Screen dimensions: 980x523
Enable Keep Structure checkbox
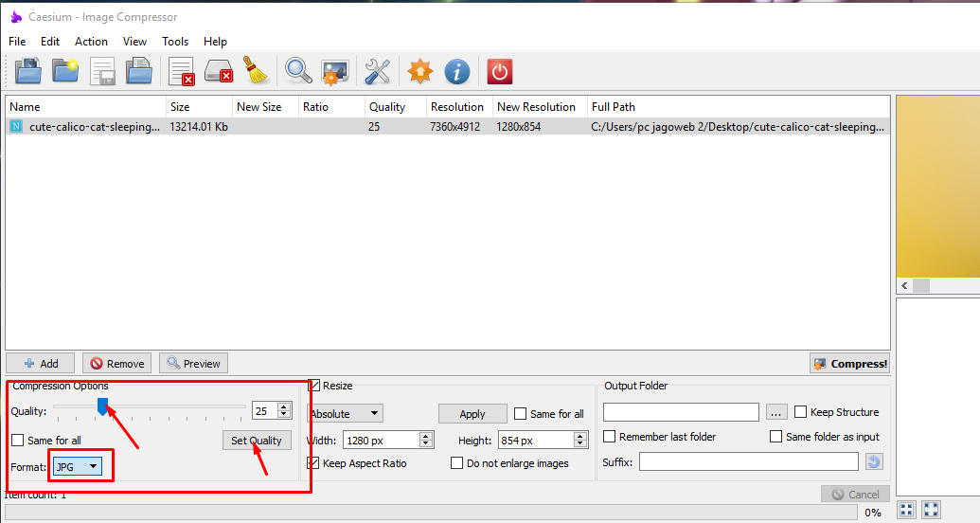pyautogui.click(x=800, y=411)
